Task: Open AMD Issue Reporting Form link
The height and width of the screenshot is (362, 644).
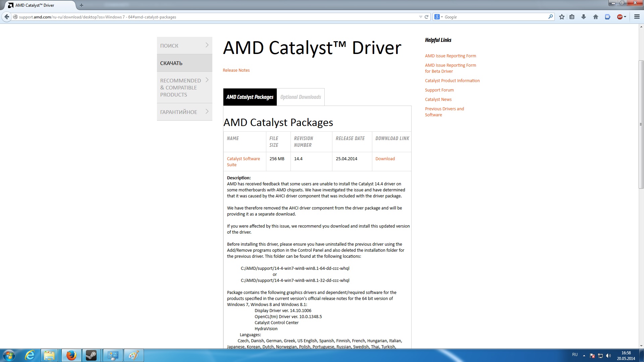Action: coord(450,56)
